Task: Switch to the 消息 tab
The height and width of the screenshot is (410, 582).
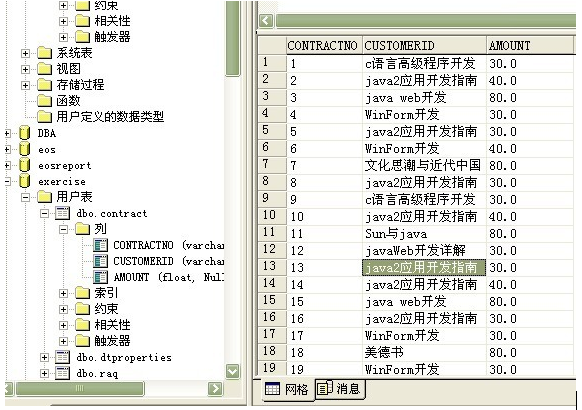Action: pos(340,389)
